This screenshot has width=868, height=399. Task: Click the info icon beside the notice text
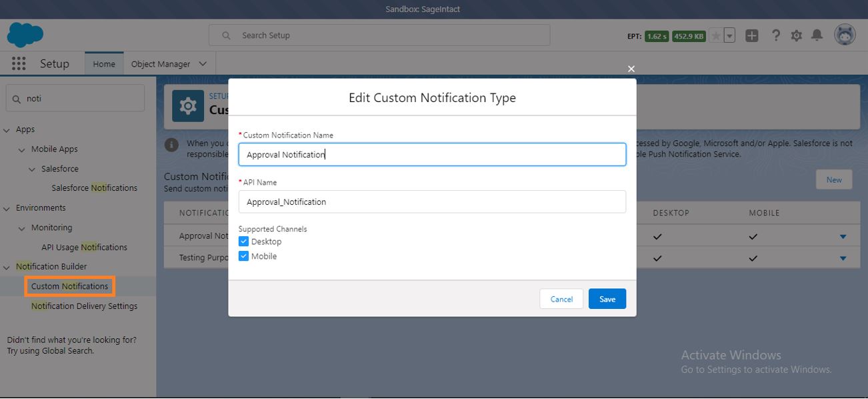click(x=172, y=145)
